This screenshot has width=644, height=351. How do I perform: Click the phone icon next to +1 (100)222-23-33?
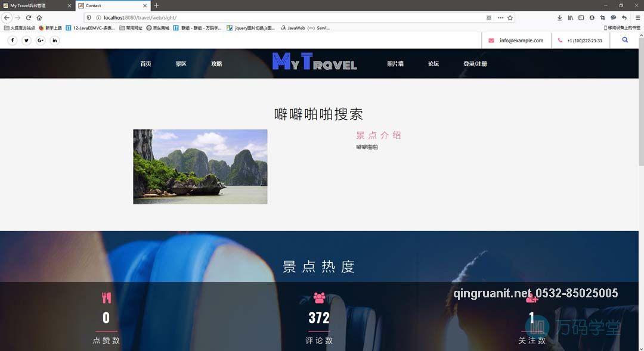point(559,41)
